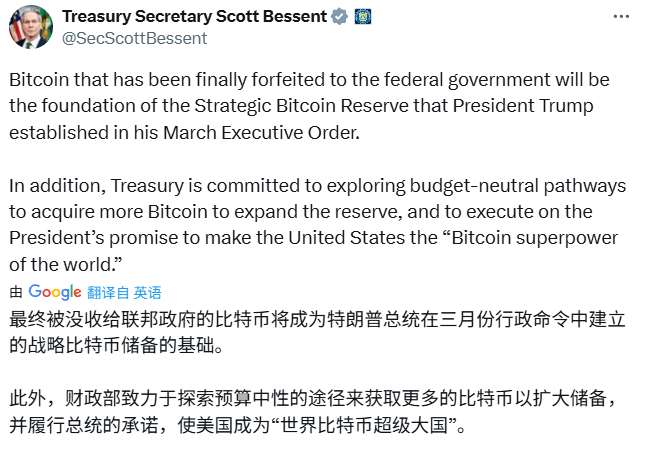Screen dimensions: 648x449
Task: Click the phrase 'budget-neutral pathways'
Action: pyautogui.click(x=518, y=186)
